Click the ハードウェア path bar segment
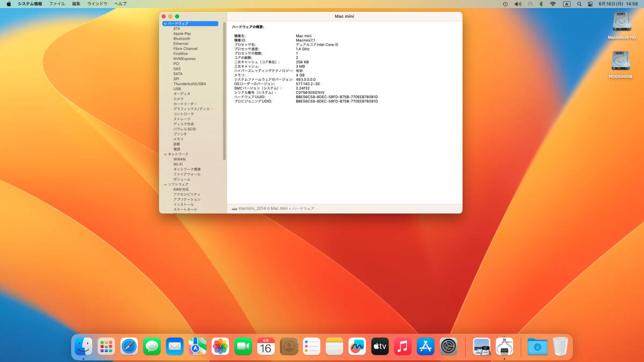 (x=303, y=208)
